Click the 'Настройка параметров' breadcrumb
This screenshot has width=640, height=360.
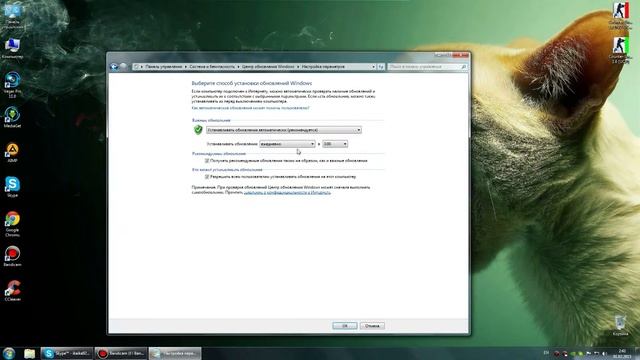[323, 67]
